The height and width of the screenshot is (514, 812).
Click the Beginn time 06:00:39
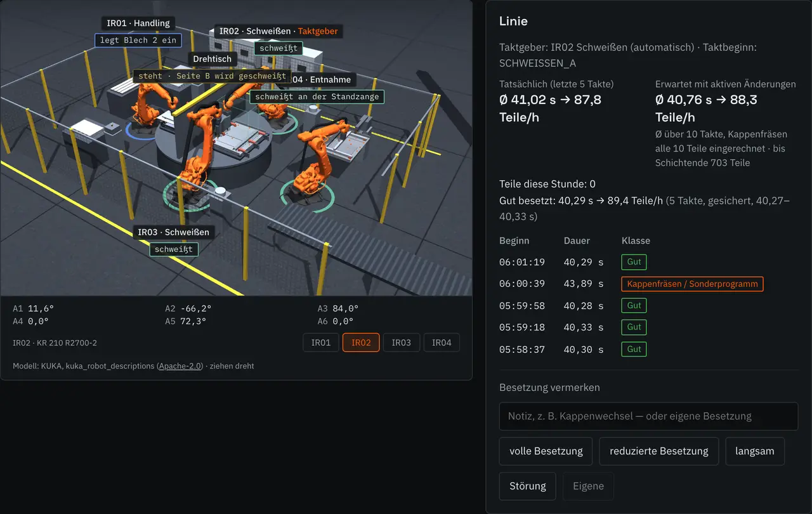pyautogui.click(x=522, y=284)
